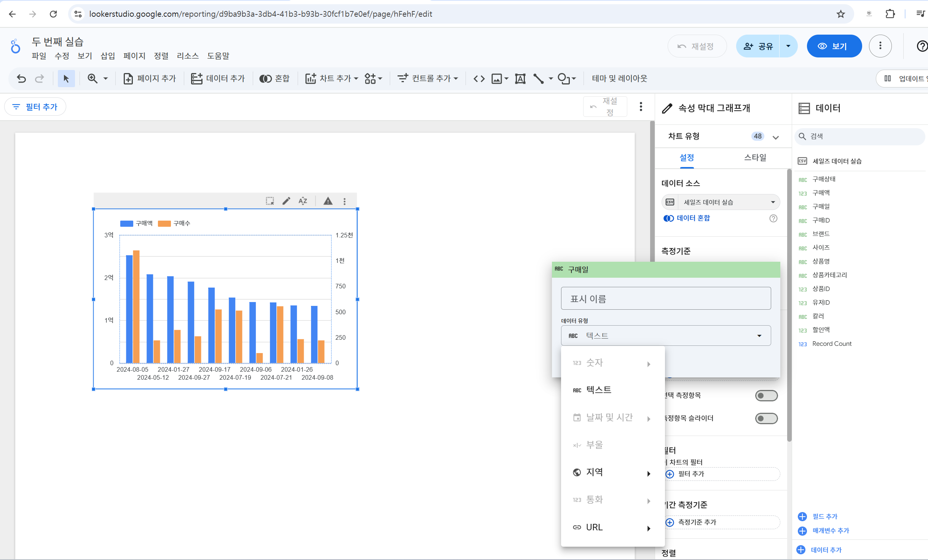The width and height of the screenshot is (928, 560).
Task: Click the Looker Studio logo
Action: pos(16,46)
